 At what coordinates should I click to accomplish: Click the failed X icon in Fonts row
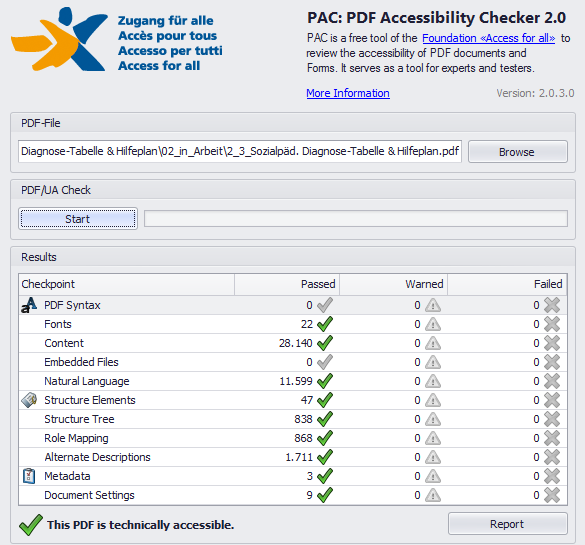click(552, 324)
